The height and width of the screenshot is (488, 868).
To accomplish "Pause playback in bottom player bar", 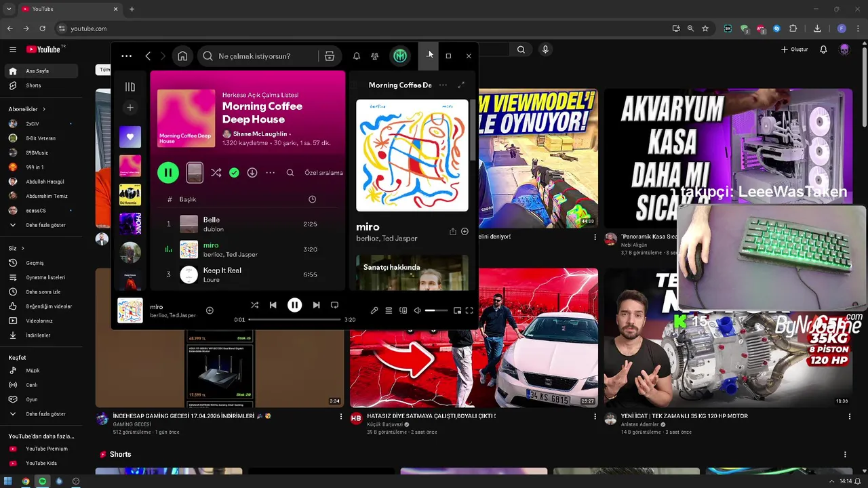I will pyautogui.click(x=294, y=306).
